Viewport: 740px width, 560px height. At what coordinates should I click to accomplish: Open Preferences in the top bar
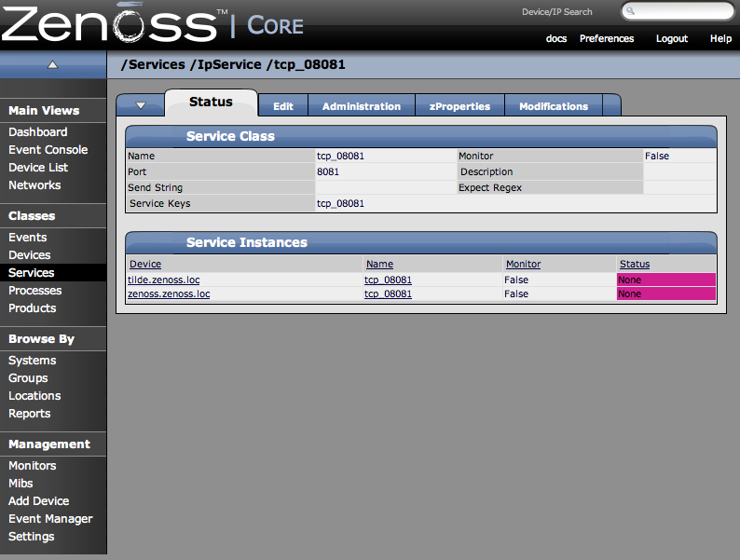[607, 39]
